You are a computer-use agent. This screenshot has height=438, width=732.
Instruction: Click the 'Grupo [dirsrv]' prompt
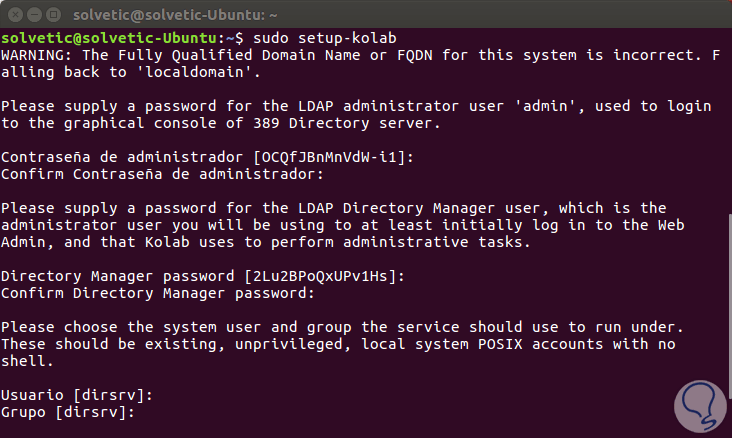(x=64, y=413)
